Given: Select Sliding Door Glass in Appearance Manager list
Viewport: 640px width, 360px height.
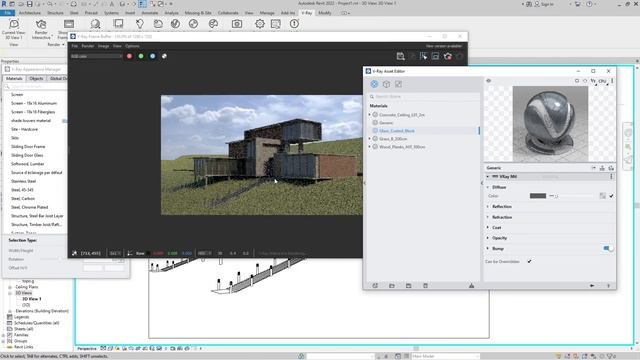Looking at the screenshot, I should tap(27, 156).
